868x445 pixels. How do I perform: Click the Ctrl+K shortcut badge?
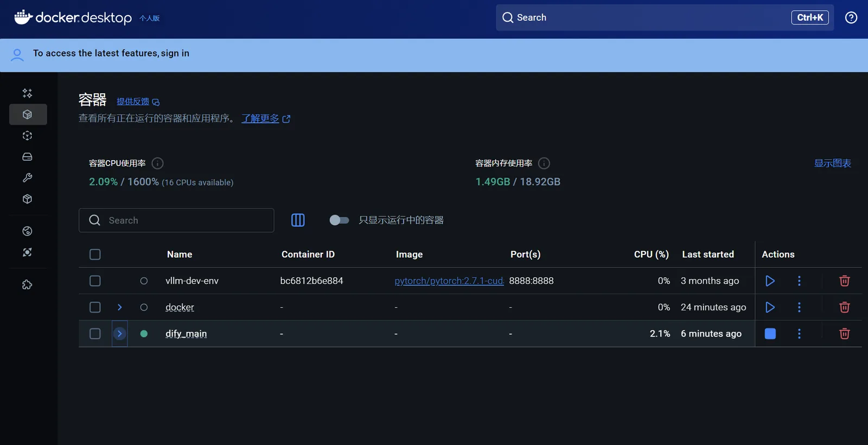coord(810,17)
